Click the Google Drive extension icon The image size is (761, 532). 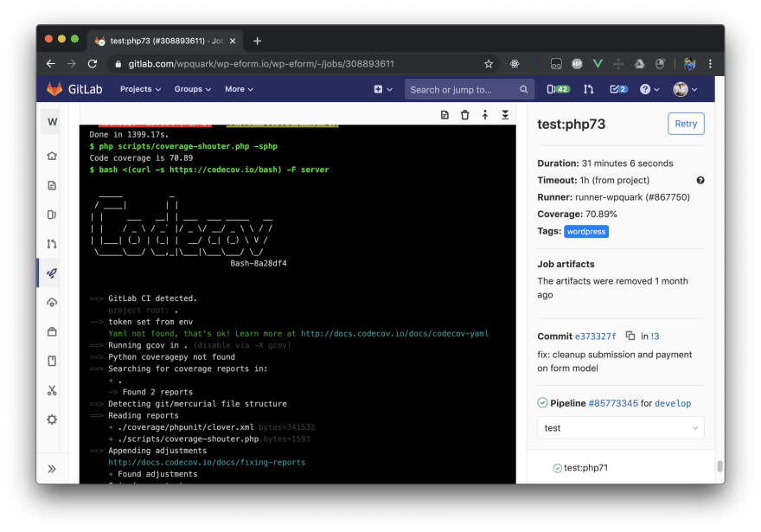[x=639, y=64]
